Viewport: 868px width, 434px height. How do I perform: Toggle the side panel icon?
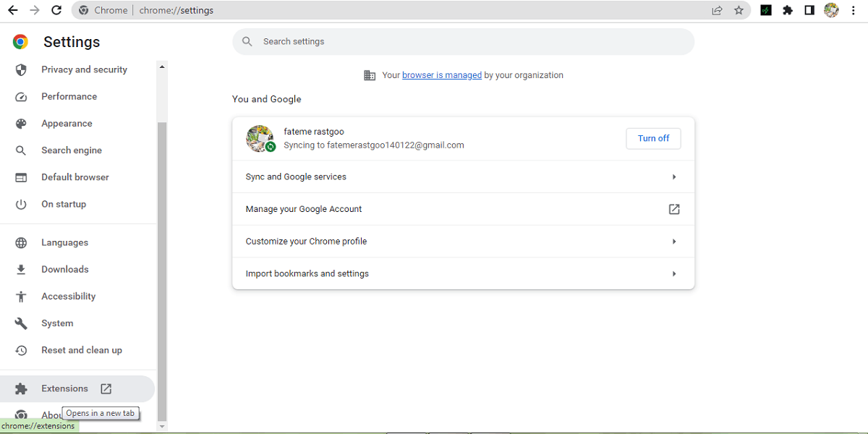809,10
